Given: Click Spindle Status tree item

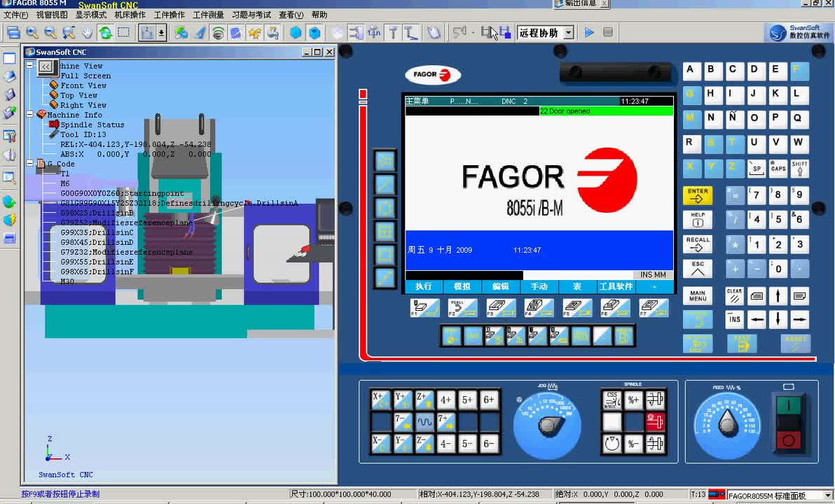Looking at the screenshot, I should [92, 125].
